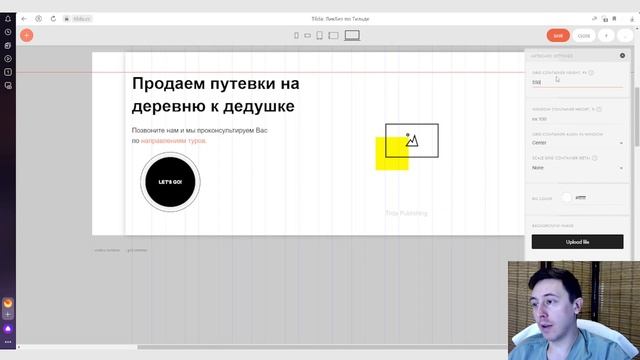Switch to tablet portrait resolution icon
The width and height of the screenshot is (640, 360).
(x=320, y=36)
